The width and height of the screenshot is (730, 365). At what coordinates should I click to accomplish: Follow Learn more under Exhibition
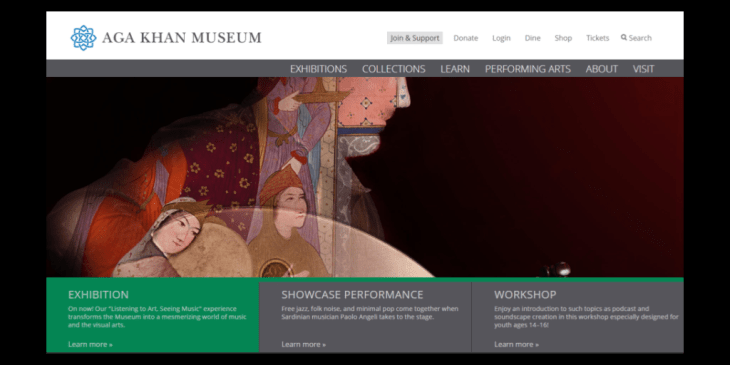(x=90, y=345)
